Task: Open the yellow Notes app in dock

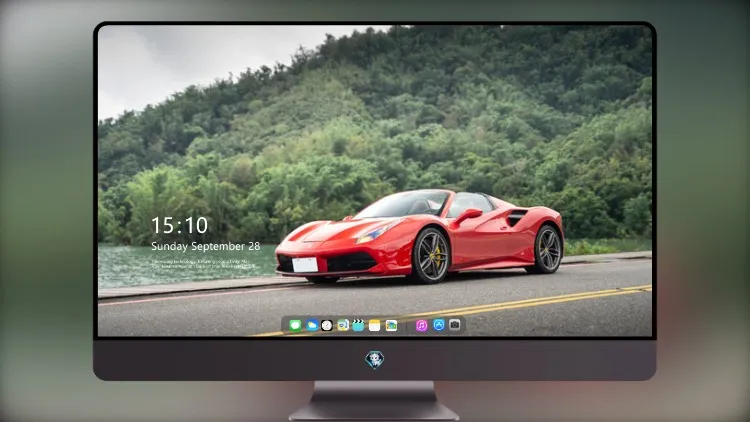Action: 375,326
